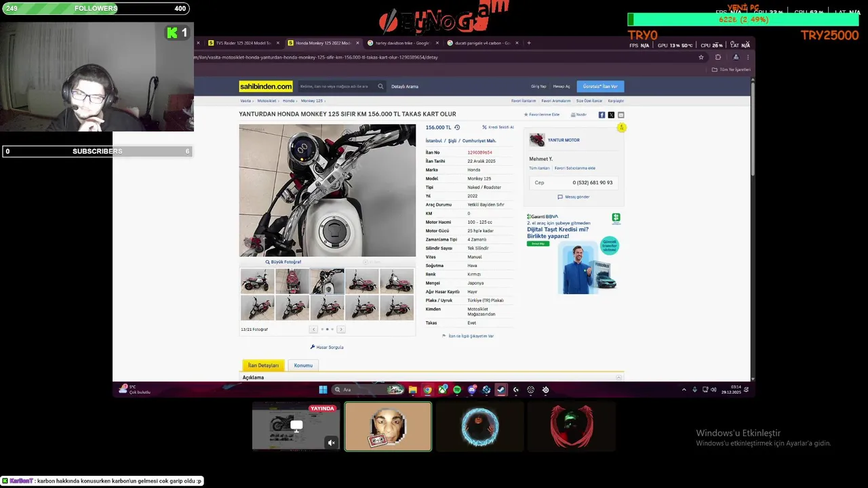Bookmark page with star icon
This screenshot has width=868, height=488.
701,58
